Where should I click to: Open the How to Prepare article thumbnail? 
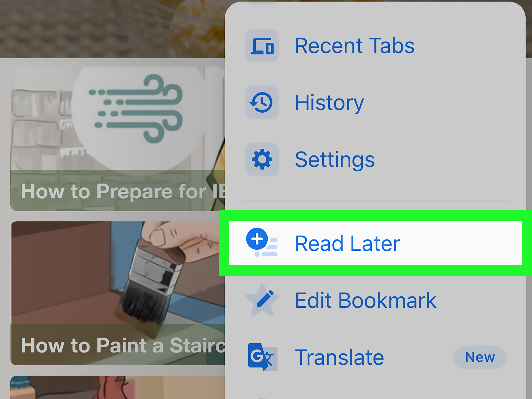[118, 139]
